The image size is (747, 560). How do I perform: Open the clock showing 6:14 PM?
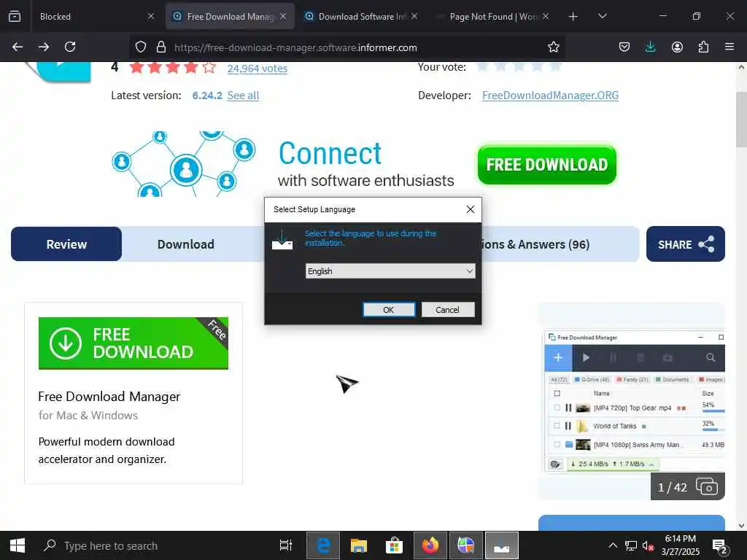point(681,545)
